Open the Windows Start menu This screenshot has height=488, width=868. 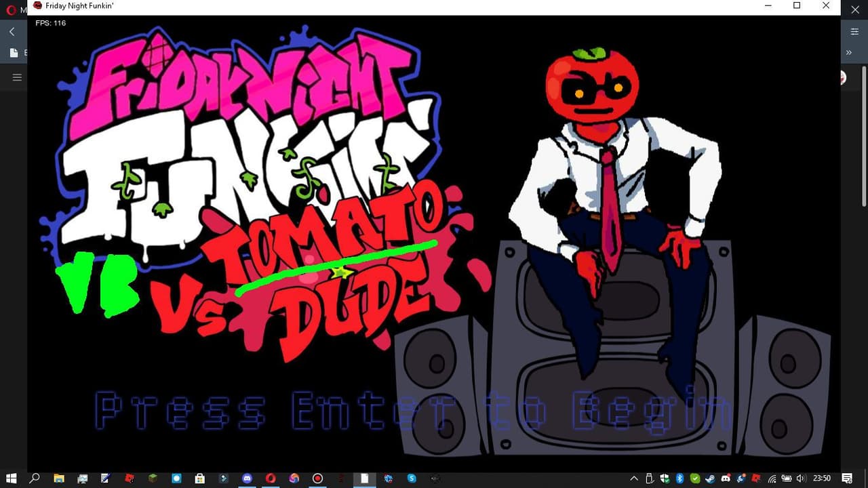12,479
